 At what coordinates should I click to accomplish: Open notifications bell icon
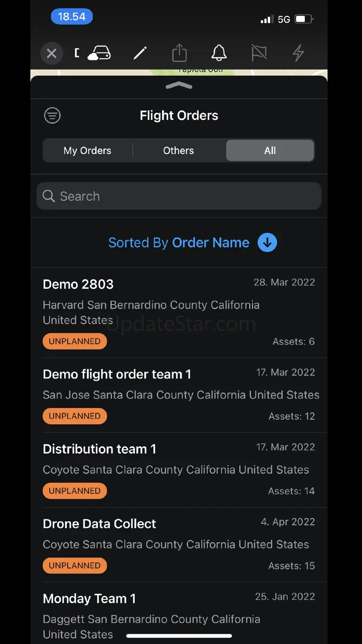(x=219, y=53)
